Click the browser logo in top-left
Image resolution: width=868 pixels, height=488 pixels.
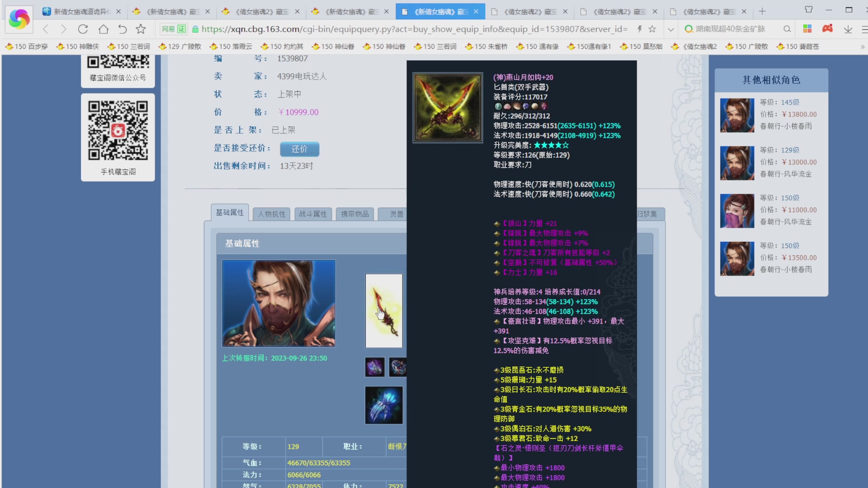[x=19, y=19]
